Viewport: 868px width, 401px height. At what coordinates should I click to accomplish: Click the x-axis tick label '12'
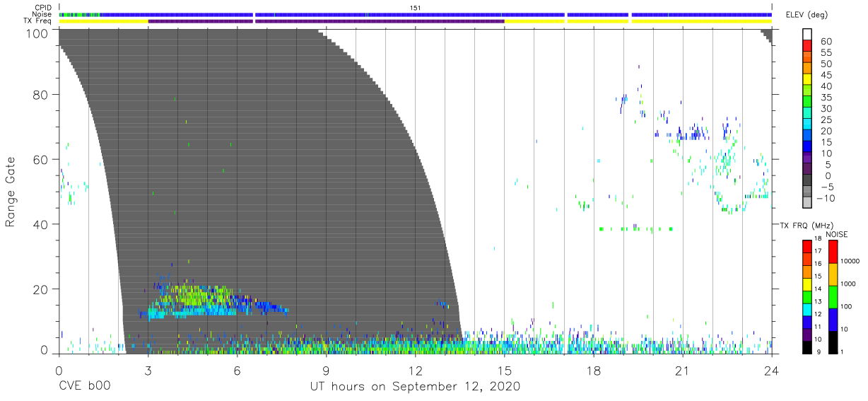point(415,370)
